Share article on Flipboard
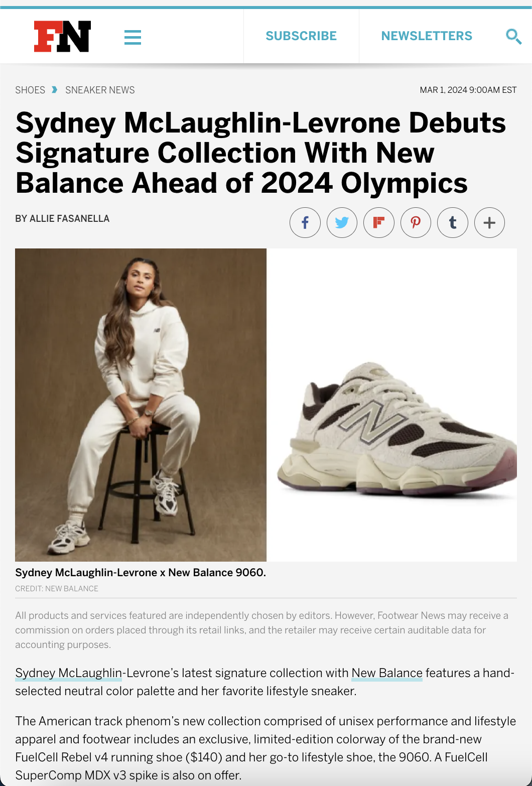 tap(379, 222)
